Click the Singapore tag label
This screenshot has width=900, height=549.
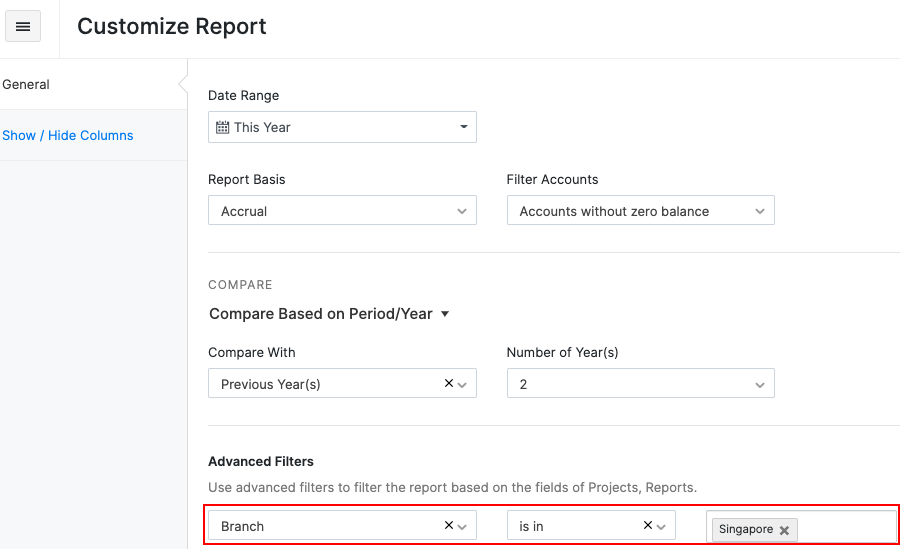click(x=746, y=529)
